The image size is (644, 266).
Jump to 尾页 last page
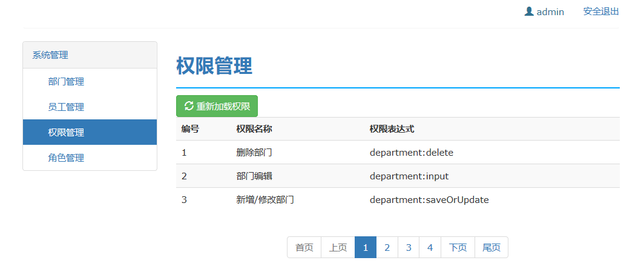[x=491, y=247]
